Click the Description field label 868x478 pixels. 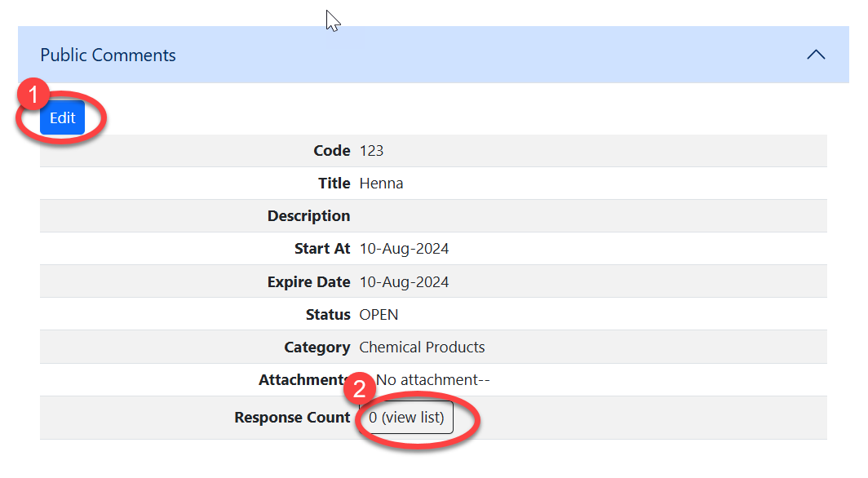(308, 216)
